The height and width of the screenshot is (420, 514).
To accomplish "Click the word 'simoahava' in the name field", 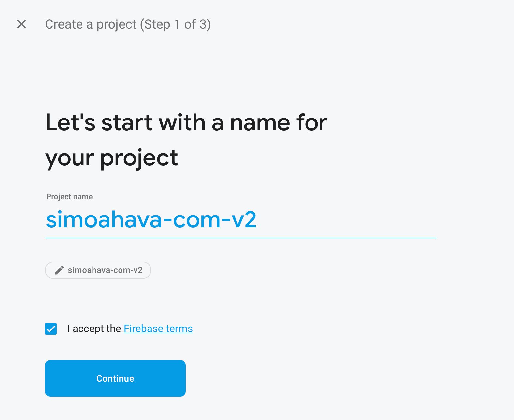I will (x=104, y=220).
